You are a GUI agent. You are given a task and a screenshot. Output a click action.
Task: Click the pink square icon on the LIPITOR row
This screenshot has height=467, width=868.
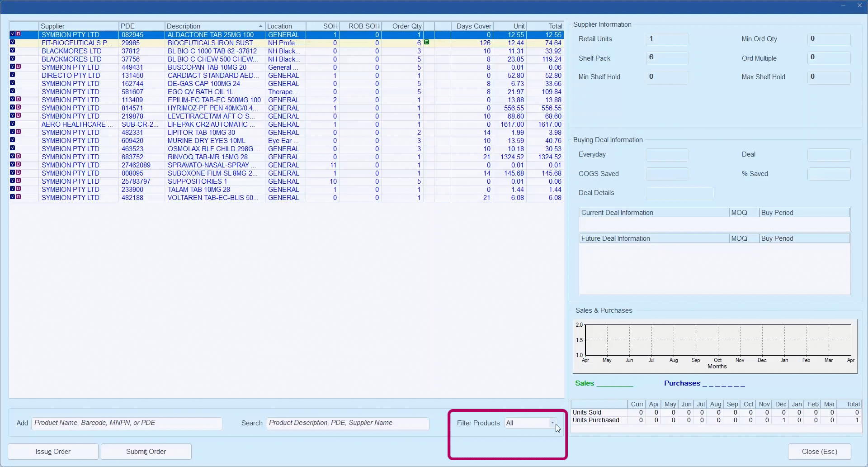(19, 132)
